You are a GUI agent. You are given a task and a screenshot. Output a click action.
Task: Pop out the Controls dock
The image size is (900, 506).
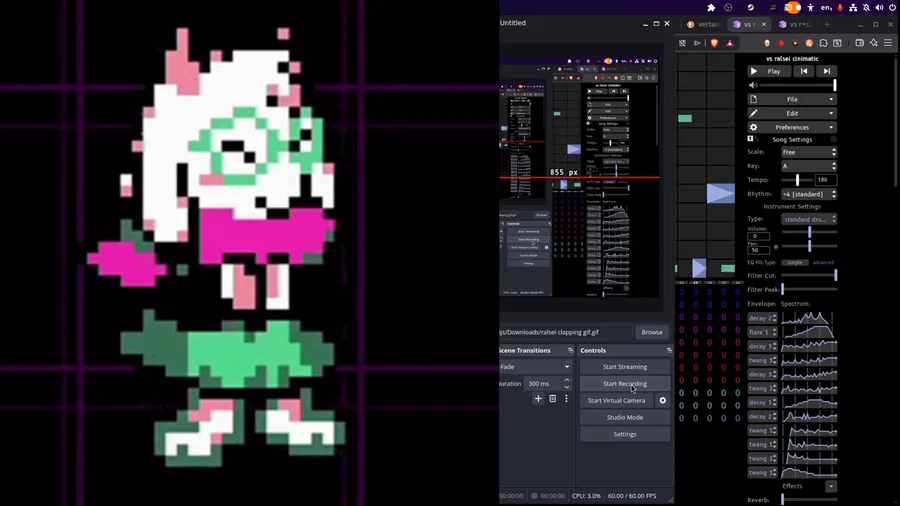[669, 350]
